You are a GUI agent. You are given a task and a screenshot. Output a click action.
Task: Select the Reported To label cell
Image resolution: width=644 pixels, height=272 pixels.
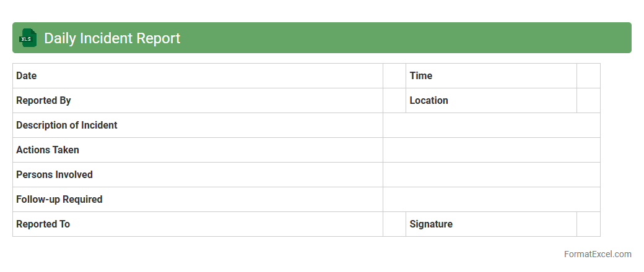click(198, 224)
